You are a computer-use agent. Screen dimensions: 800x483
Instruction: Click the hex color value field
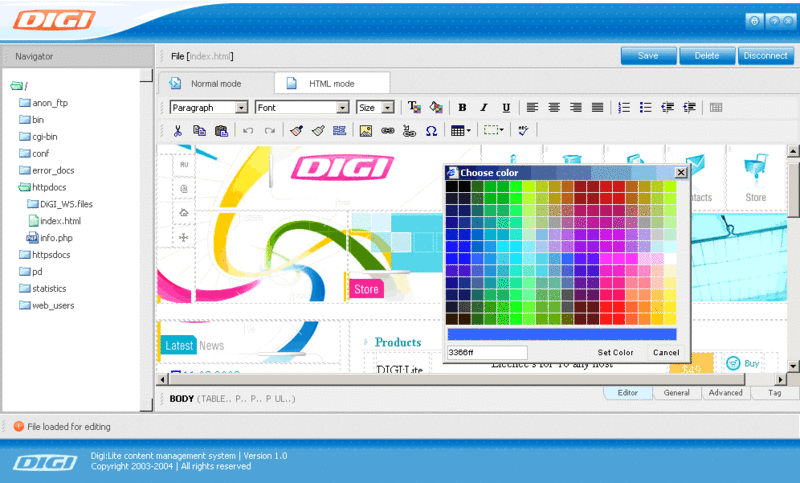coord(487,352)
